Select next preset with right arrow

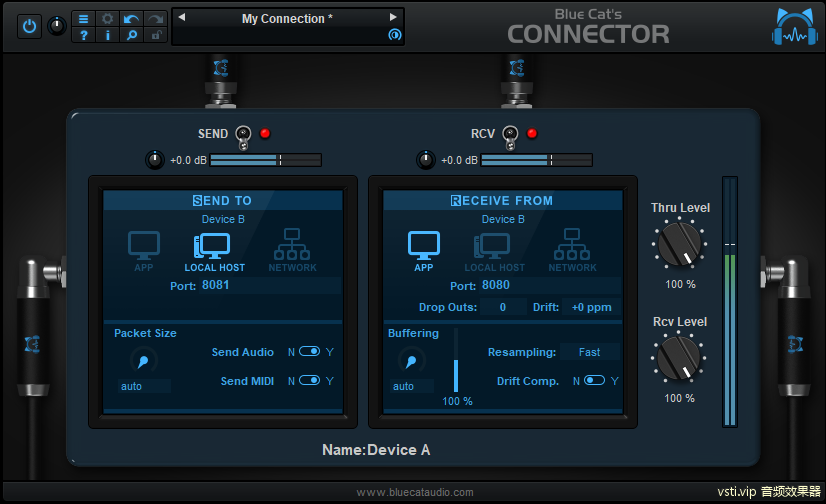[x=393, y=17]
